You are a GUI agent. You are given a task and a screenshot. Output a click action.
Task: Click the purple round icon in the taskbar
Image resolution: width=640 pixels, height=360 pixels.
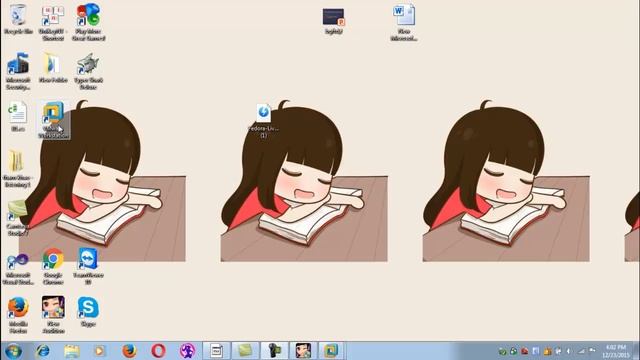tap(187, 351)
